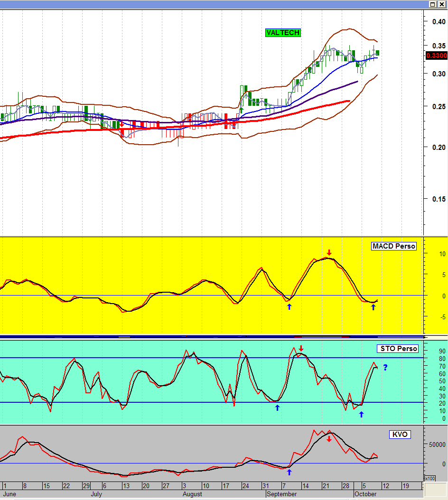The width and height of the screenshot is (448, 500).
Task: Select the October month label
Action: [x=366, y=494]
